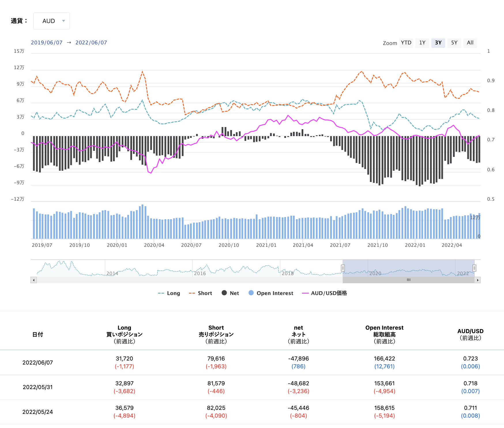Click the net value -47,896
This screenshot has width=504, height=428.
tap(298, 359)
